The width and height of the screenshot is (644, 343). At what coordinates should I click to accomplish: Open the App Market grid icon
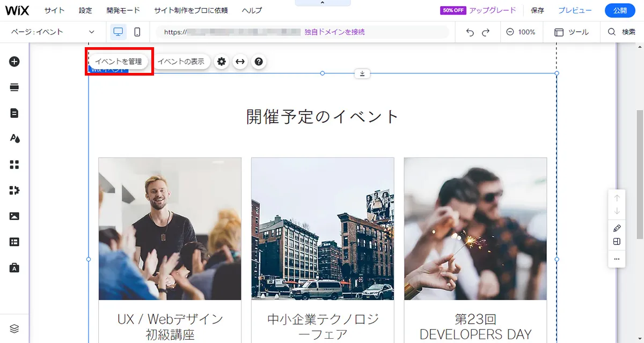click(x=14, y=164)
